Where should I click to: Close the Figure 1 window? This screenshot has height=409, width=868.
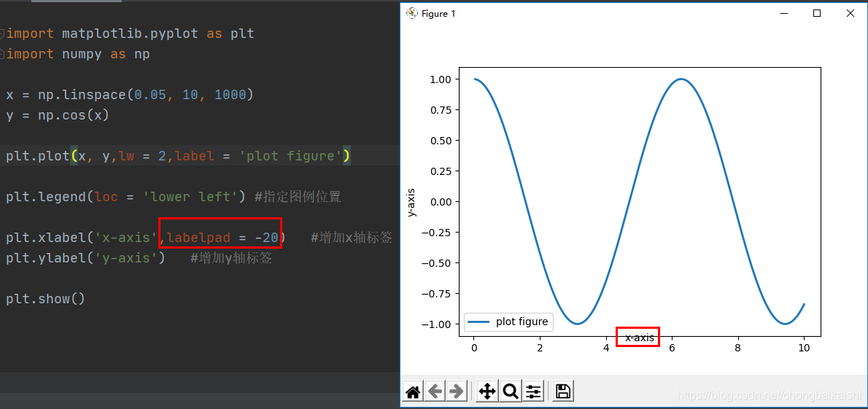pyautogui.click(x=850, y=13)
